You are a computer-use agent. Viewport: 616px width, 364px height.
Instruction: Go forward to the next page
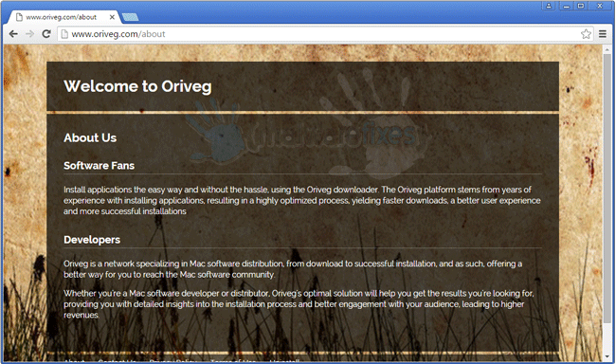[x=30, y=34]
